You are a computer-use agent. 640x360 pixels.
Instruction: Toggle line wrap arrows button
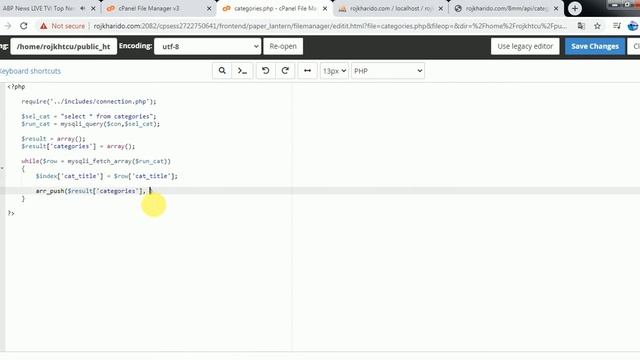307,71
